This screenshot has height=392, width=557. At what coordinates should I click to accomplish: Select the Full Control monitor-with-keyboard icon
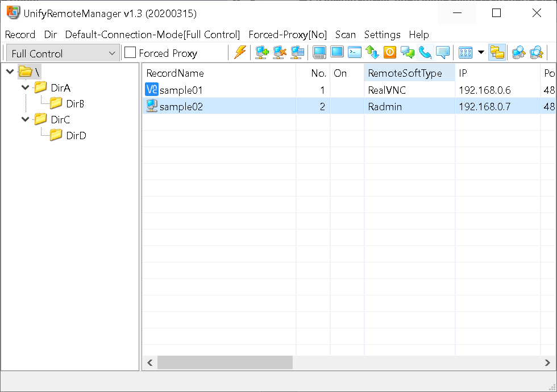(x=319, y=52)
